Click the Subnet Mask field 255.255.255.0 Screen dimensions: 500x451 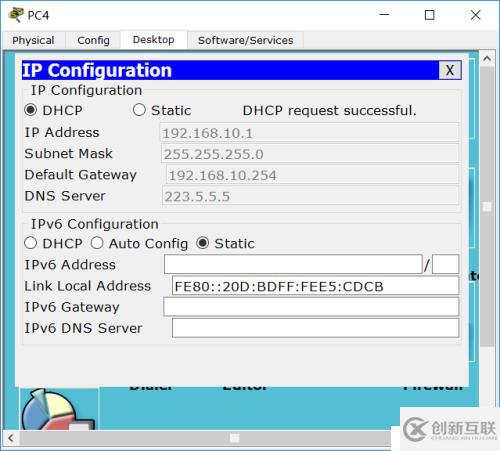310,154
